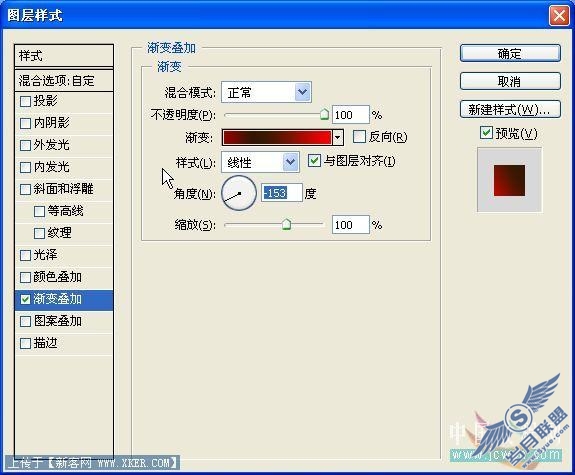Click the red gradient color bar
This screenshot has width=575, height=475.
(277, 138)
